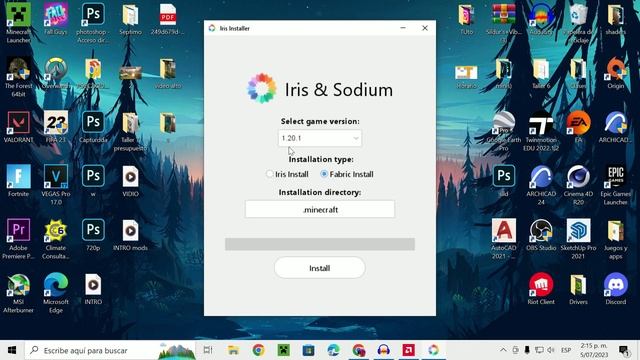This screenshot has height=360, width=640.
Task: Open Microsoft Edge desktop shortcut
Action: (56, 293)
